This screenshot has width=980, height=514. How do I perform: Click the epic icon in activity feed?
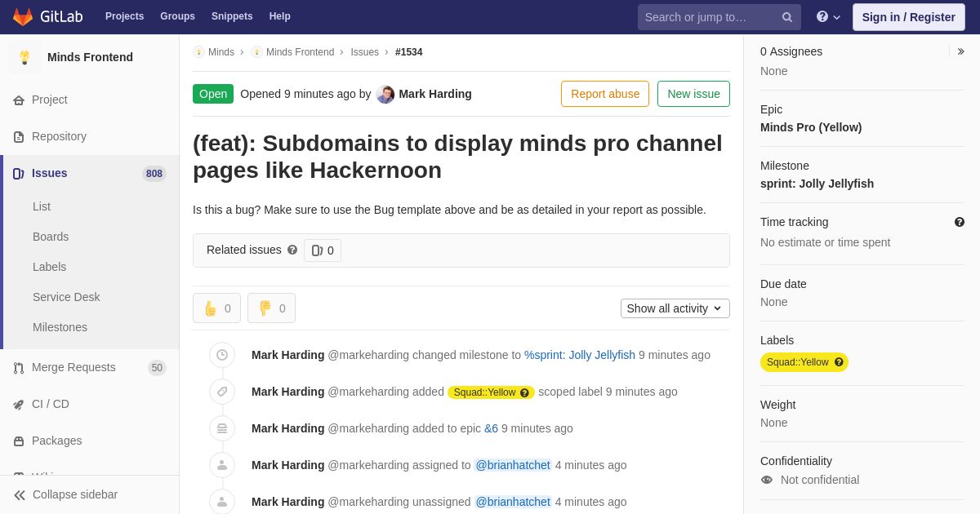[222, 428]
